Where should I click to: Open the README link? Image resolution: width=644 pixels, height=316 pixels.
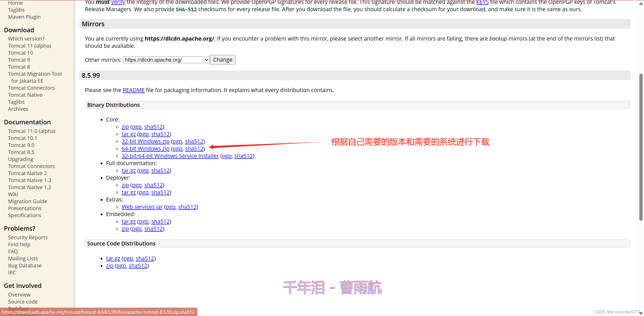(x=133, y=90)
